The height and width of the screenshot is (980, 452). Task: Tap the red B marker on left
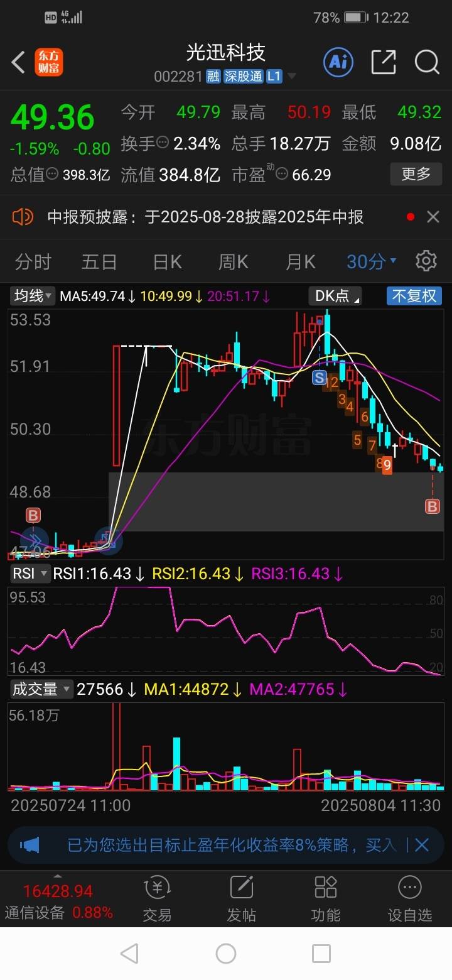coord(33,516)
